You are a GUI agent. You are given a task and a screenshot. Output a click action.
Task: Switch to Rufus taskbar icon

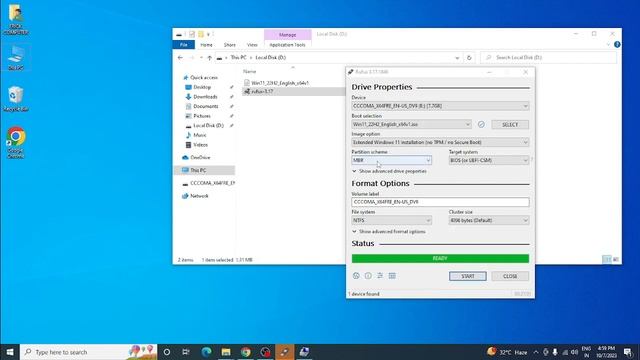[x=284, y=352]
